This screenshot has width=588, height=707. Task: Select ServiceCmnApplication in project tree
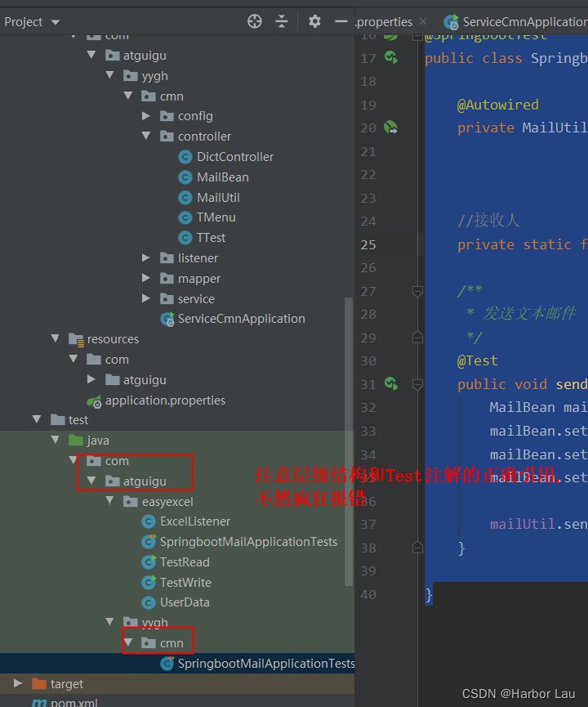point(241,319)
